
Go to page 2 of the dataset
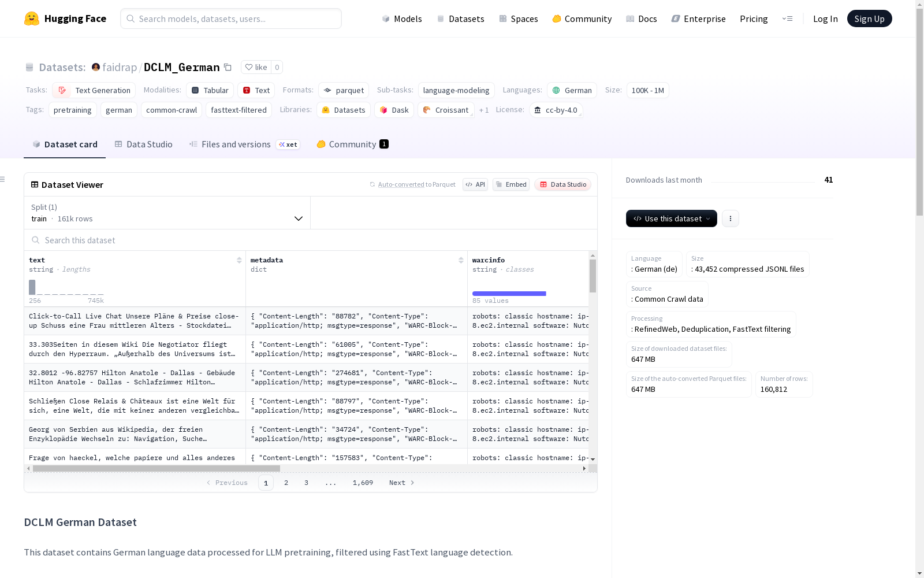pyautogui.click(x=286, y=483)
